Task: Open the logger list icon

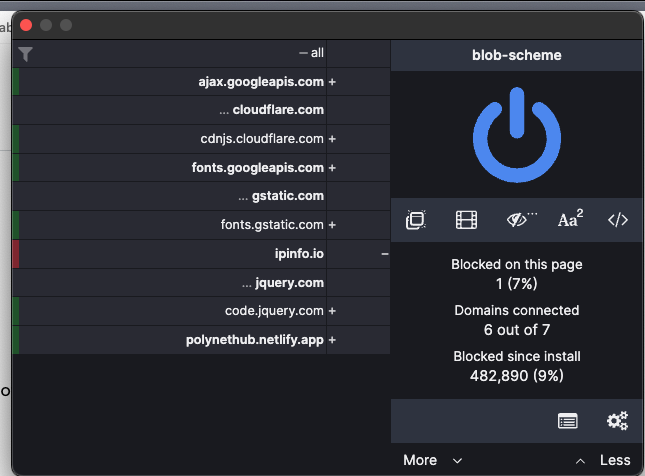Action: click(x=568, y=421)
